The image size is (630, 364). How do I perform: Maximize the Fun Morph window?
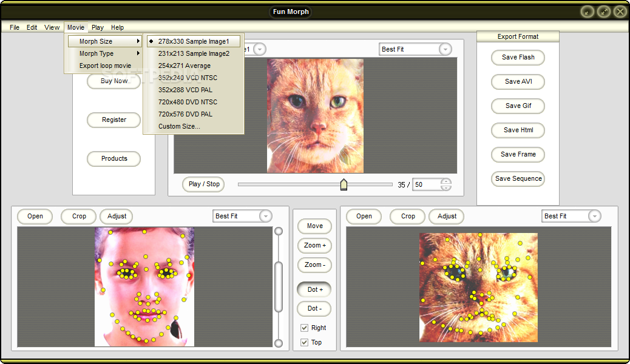pyautogui.click(x=604, y=12)
